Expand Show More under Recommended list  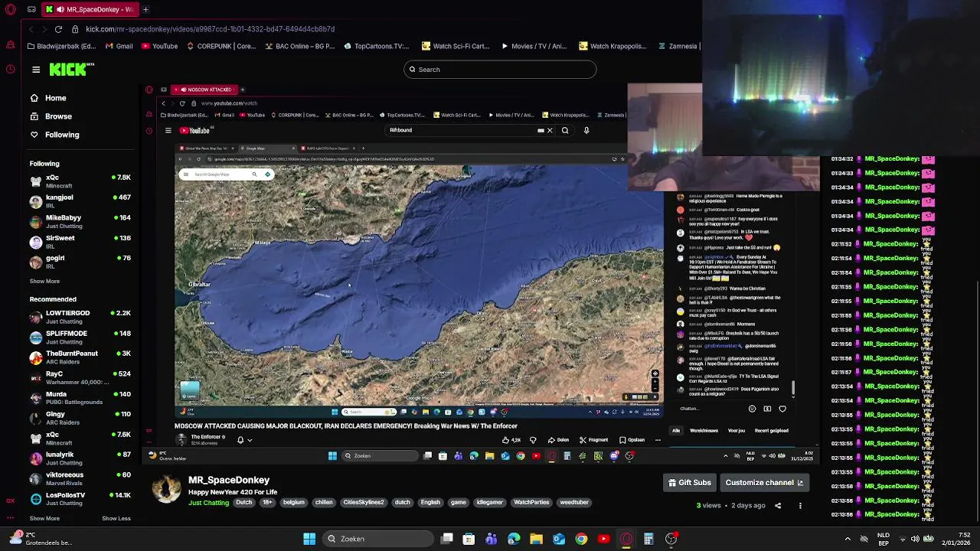(44, 518)
